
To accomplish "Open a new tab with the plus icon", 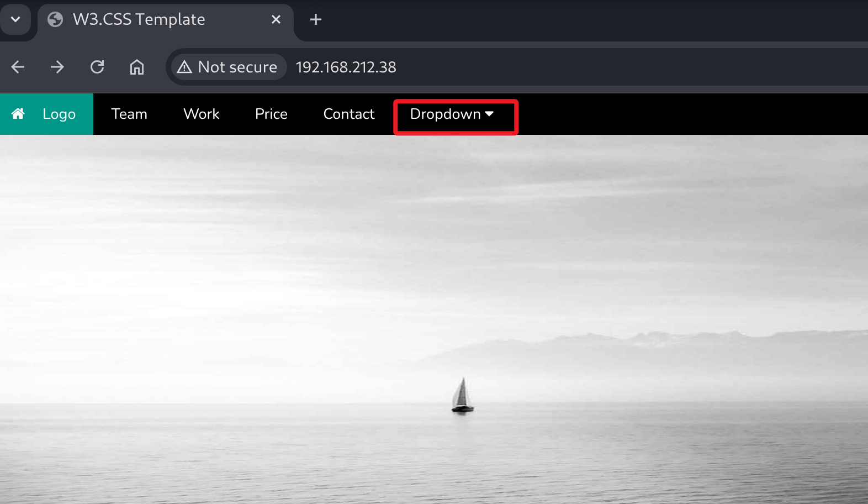I will click(x=315, y=20).
